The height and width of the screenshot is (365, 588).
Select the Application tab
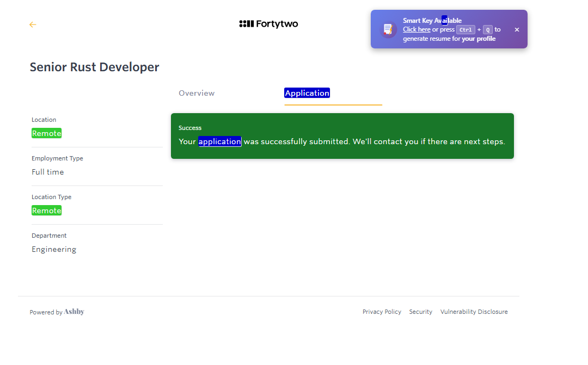tap(307, 93)
